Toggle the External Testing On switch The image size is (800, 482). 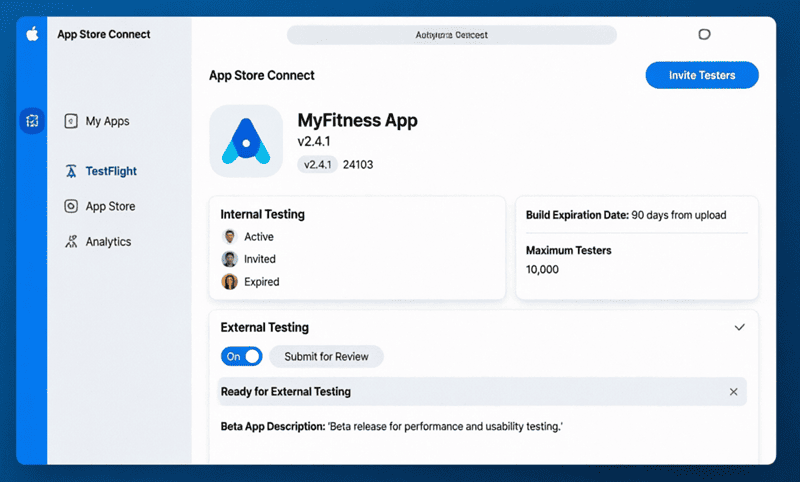(x=241, y=357)
